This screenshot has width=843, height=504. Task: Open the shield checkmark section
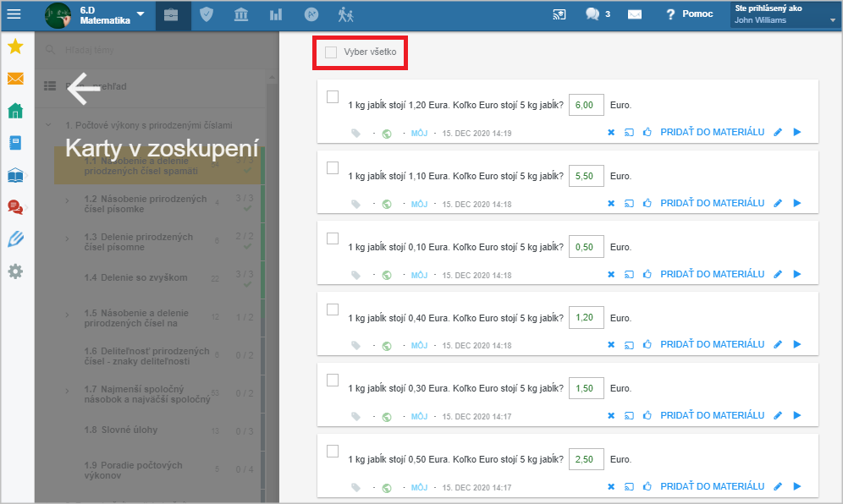click(207, 14)
